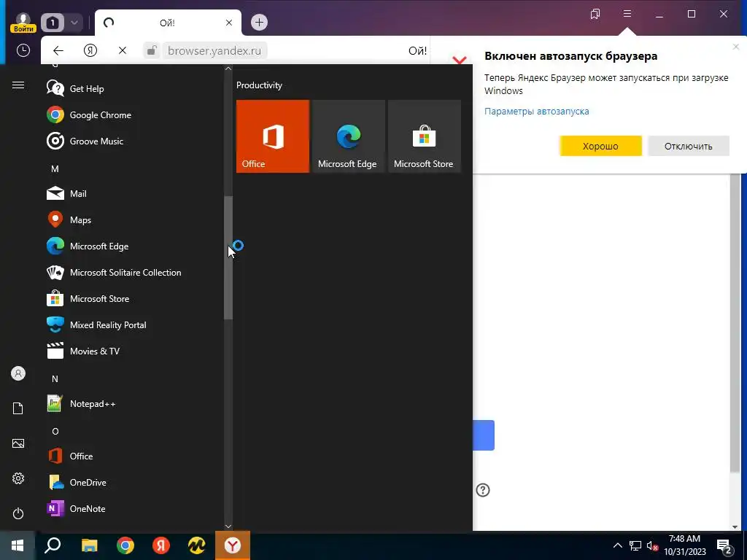Close the Ой! tab

(x=228, y=23)
